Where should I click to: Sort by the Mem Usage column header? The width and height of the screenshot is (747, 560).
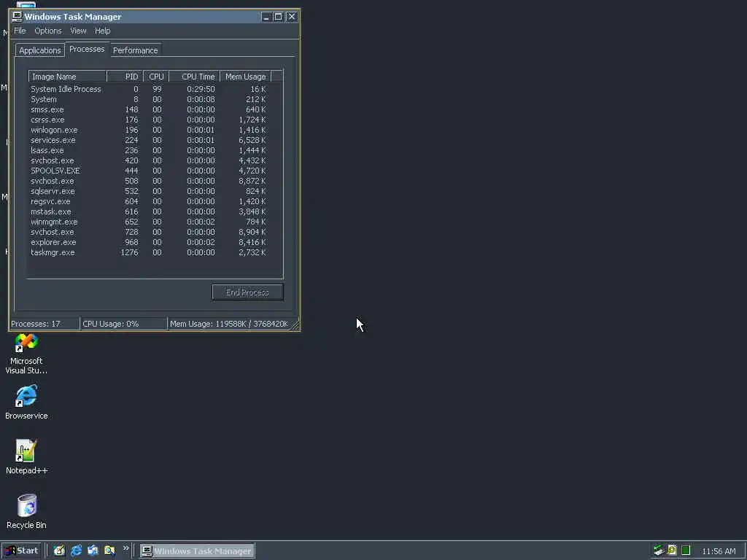point(245,77)
